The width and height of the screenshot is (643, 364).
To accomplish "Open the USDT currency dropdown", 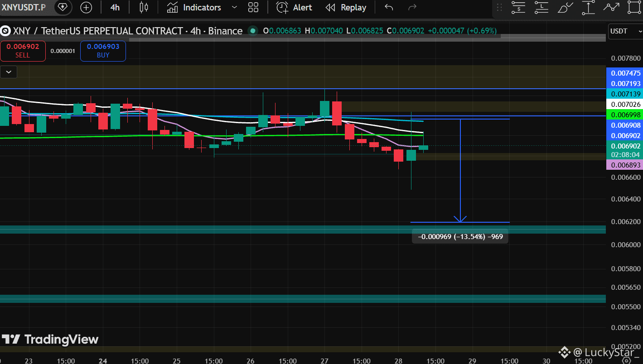I will coord(625,31).
